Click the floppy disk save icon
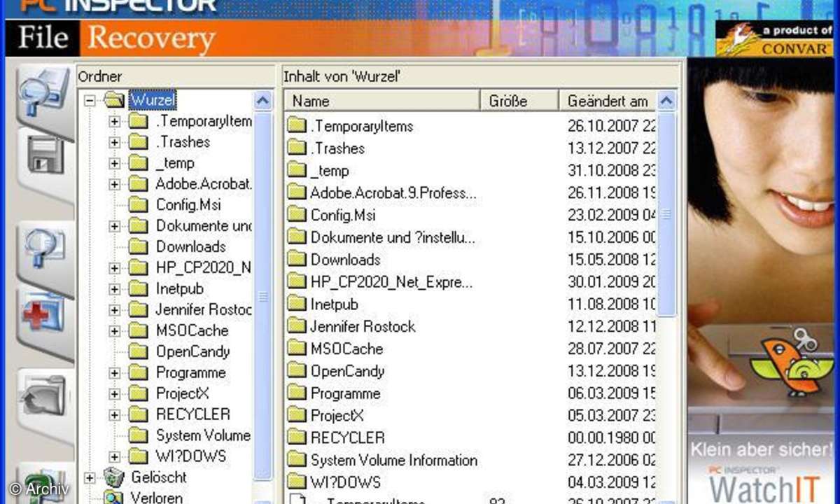 (x=45, y=155)
